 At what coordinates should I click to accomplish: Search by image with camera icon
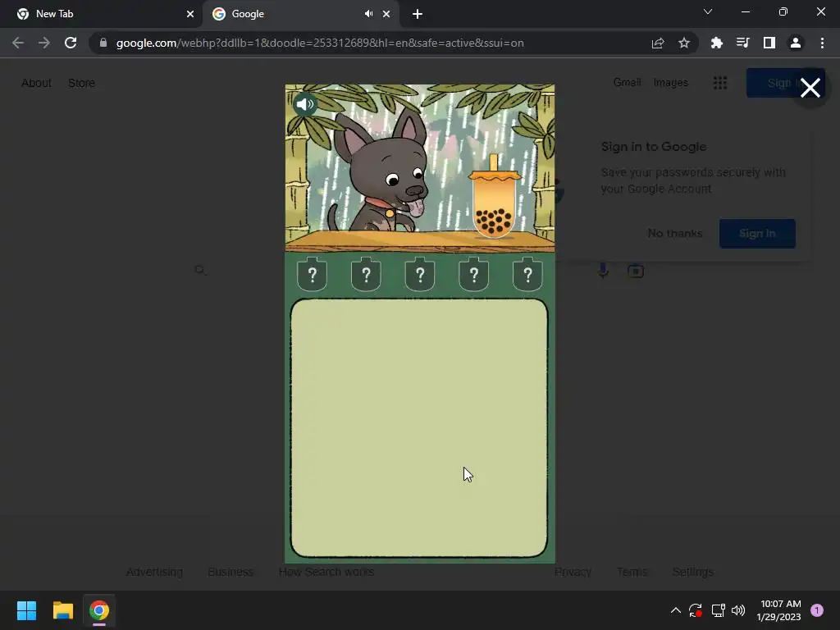click(x=636, y=271)
